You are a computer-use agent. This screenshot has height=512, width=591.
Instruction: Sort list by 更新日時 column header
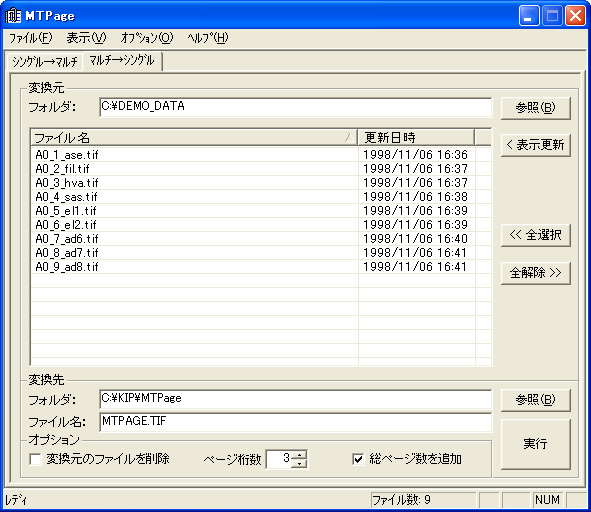coord(416,138)
